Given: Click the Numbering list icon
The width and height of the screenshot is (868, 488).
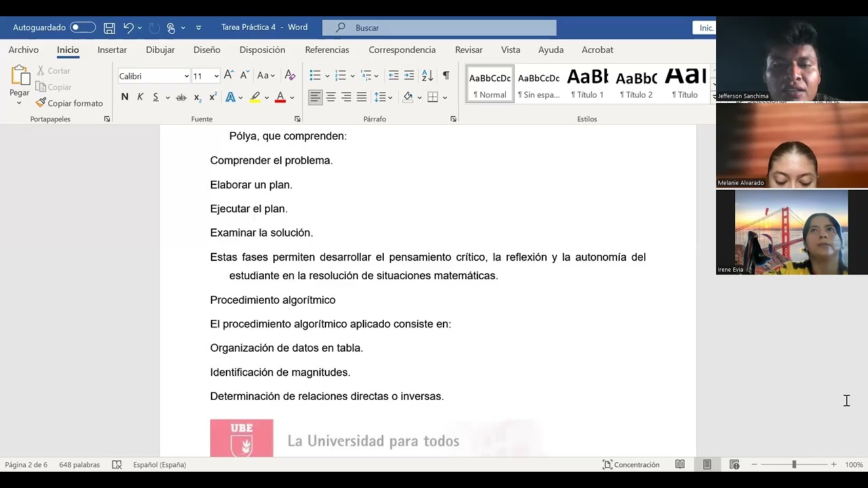Looking at the screenshot, I should (340, 75).
